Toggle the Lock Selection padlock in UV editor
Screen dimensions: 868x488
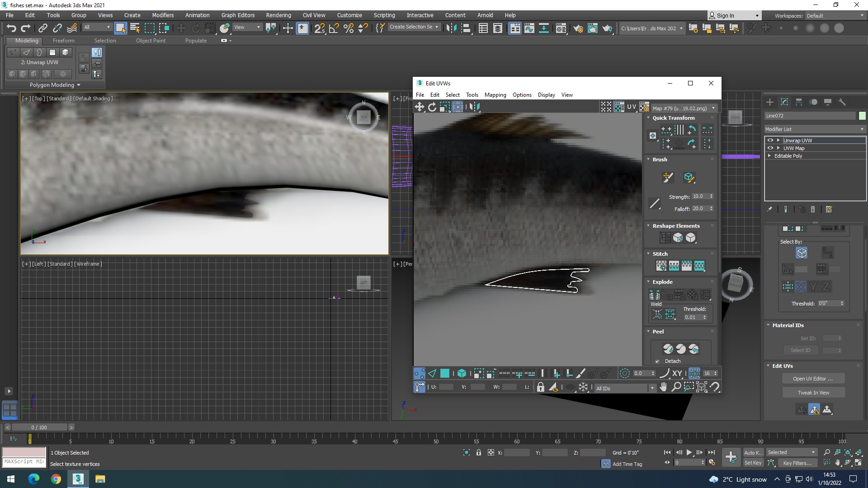[540, 387]
